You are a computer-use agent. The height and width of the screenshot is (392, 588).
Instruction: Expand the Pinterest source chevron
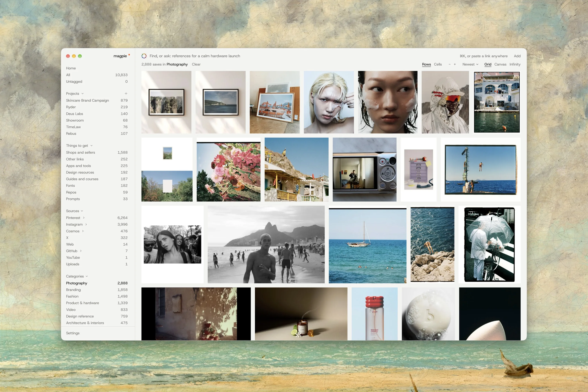[84, 218]
